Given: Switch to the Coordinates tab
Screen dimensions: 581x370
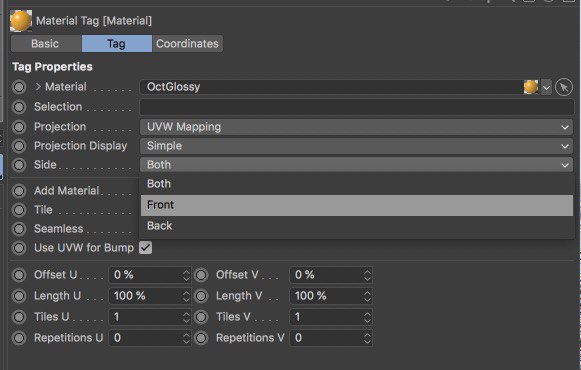Looking at the screenshot, I should pos(187,44).
